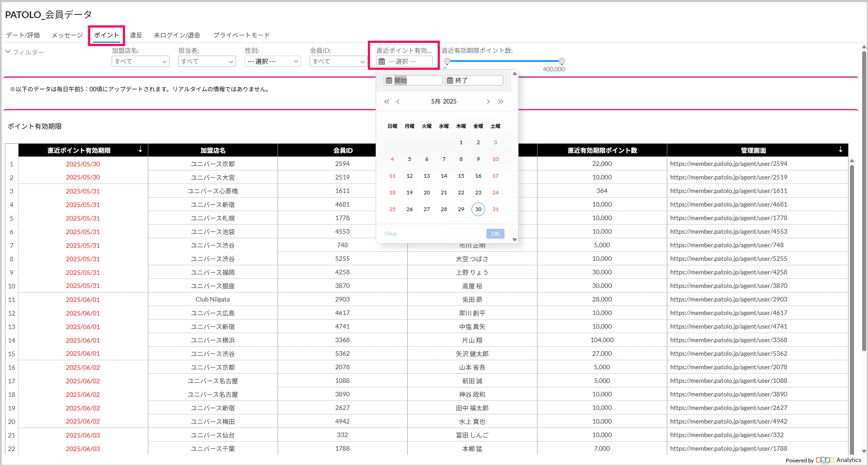
Task: Click the point range slider track
Action: pos(505,61)
